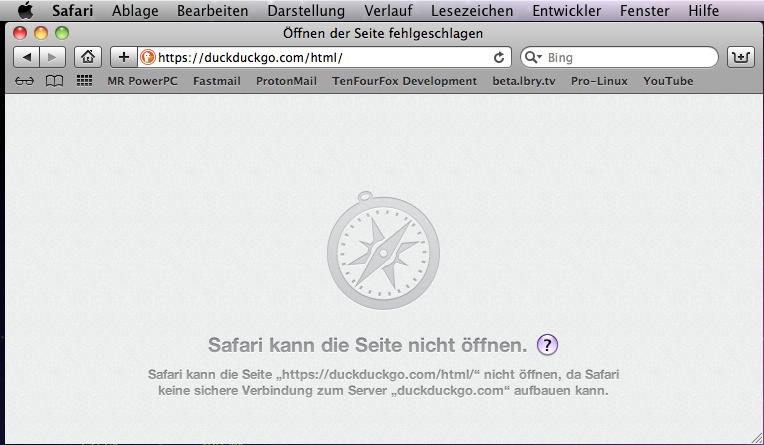Open the Apple menu
The height and width of the screenshot is (445, 764).
pyautogui.click(x=25, y=10)
